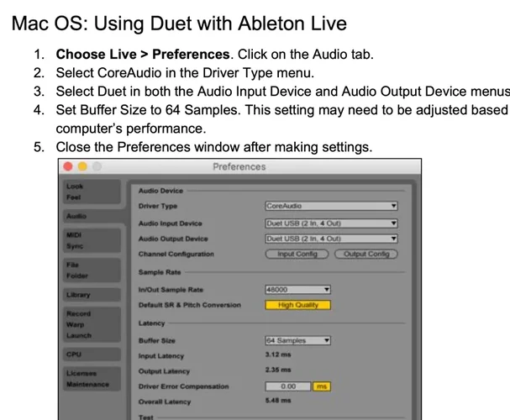
Task: Click the Input Config button
Action: (297, 254)
